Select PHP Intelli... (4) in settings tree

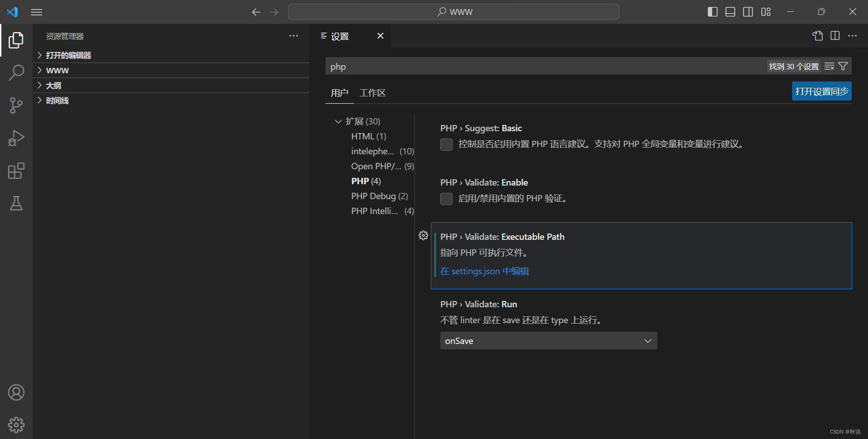coord(382,211)
